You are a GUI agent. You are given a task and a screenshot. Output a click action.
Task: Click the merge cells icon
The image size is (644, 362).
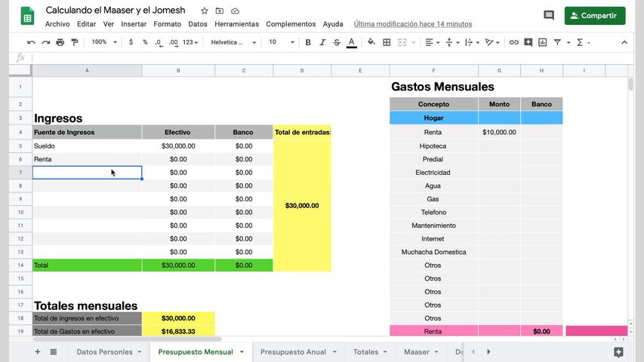click(402, 42)
